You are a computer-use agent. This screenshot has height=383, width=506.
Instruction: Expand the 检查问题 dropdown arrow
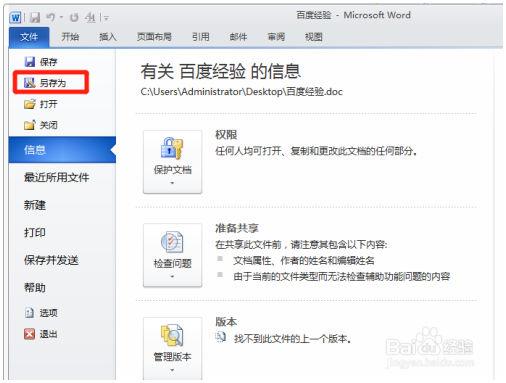[x=172, y=276]
